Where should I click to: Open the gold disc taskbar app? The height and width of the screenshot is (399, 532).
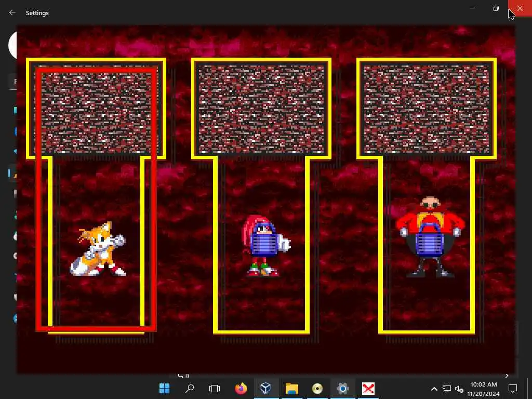pos(317,388)
